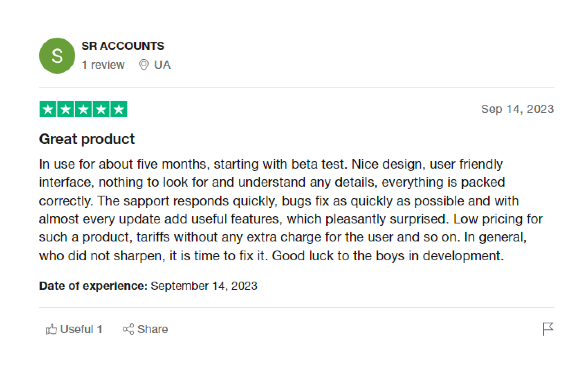Viewport: 588px width, 370px height.
Task: Click the third green rating star
Action: point(83,109)
